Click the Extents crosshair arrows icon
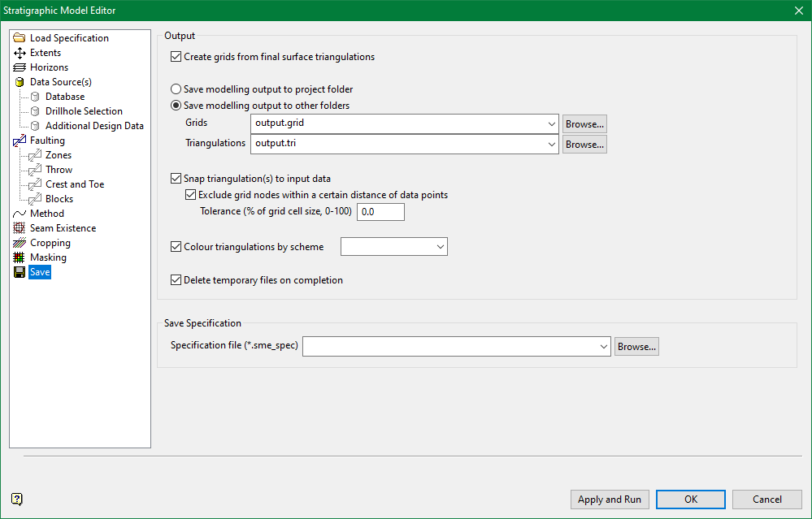 pyautogui.click(x=20, y=53)
